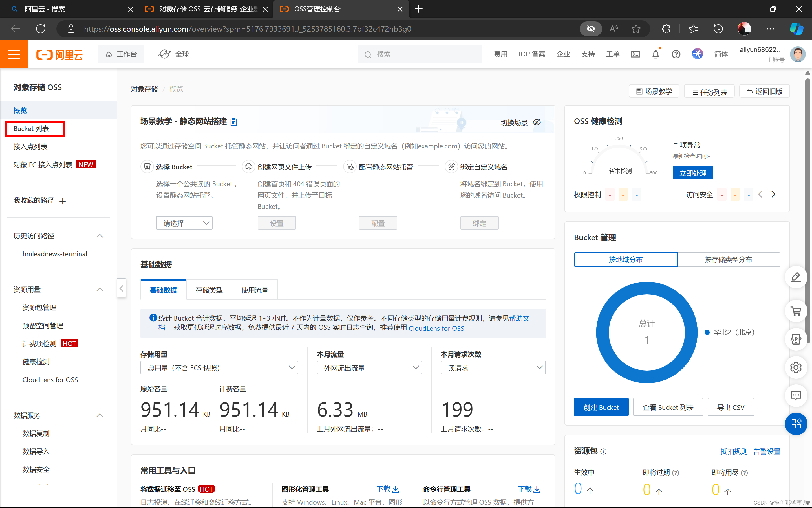Collapse the 资源用量 section

point(100,290)
